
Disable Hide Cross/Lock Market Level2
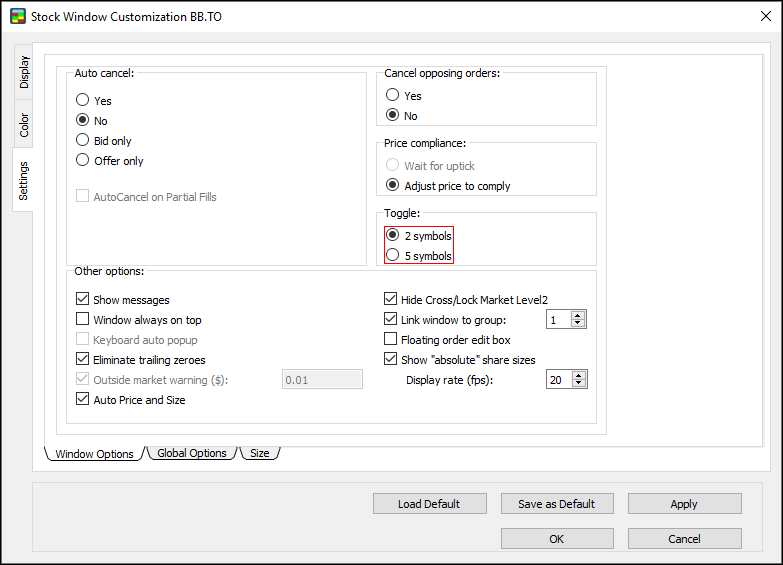point(391,300)
